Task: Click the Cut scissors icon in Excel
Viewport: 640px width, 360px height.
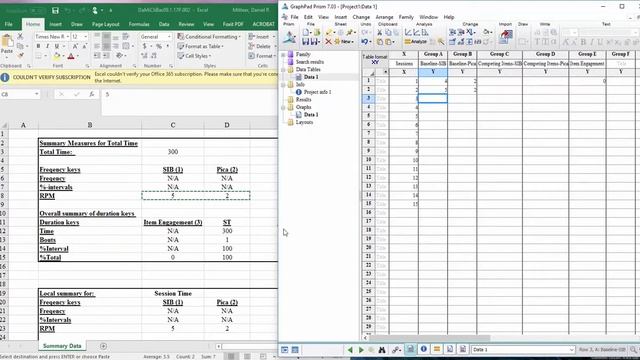Action: 20,37
